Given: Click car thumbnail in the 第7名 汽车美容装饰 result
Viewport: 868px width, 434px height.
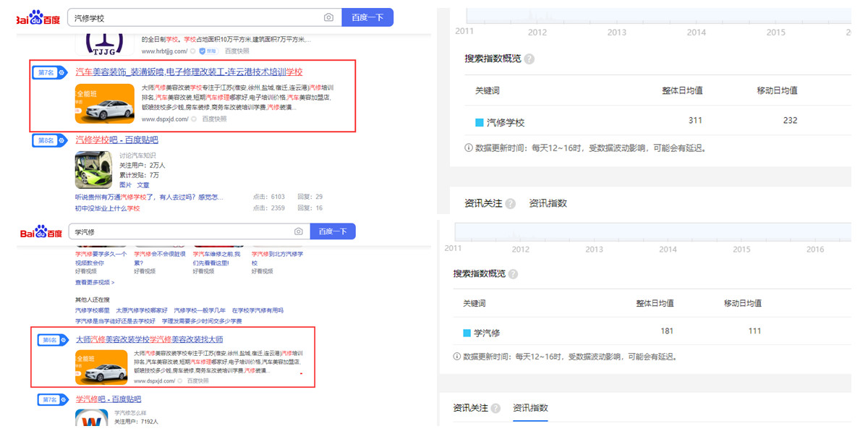Looking at the screenshot, I should pos(105,103).
